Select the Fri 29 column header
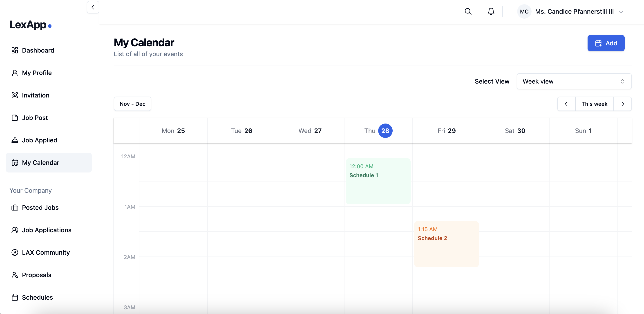 [x=447, y=131]
